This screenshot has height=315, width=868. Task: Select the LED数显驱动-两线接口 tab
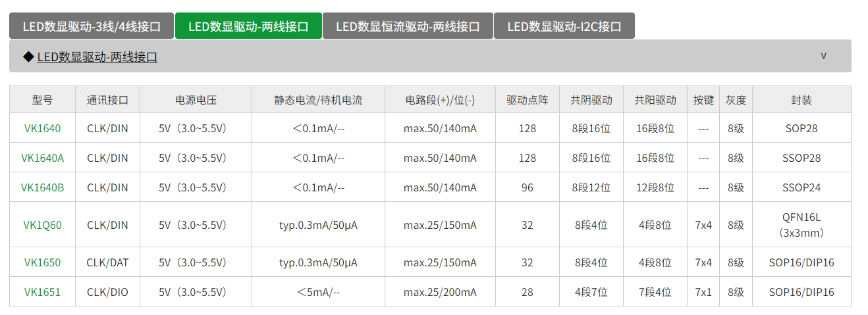tap(248, 26)
